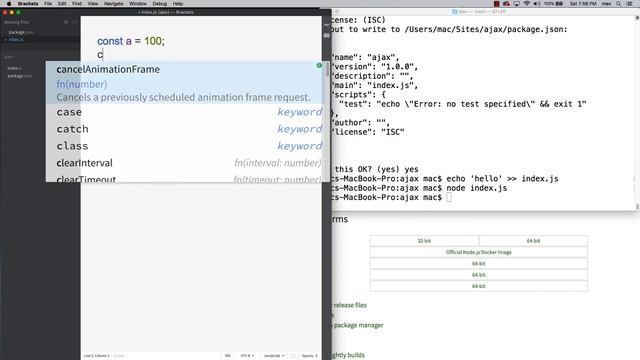The height and width of the screenshot is (360, 640).
Task: Open the Extension Manager icon
Action: (x=327, y=36)
